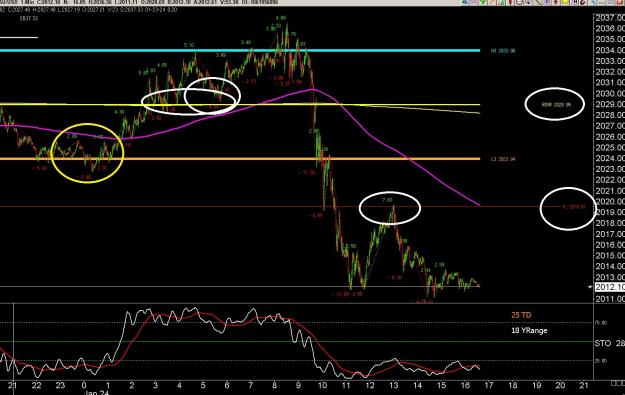Click the 2024 price scale label
The height and width of the screenshot is (395, 625).
609,158
